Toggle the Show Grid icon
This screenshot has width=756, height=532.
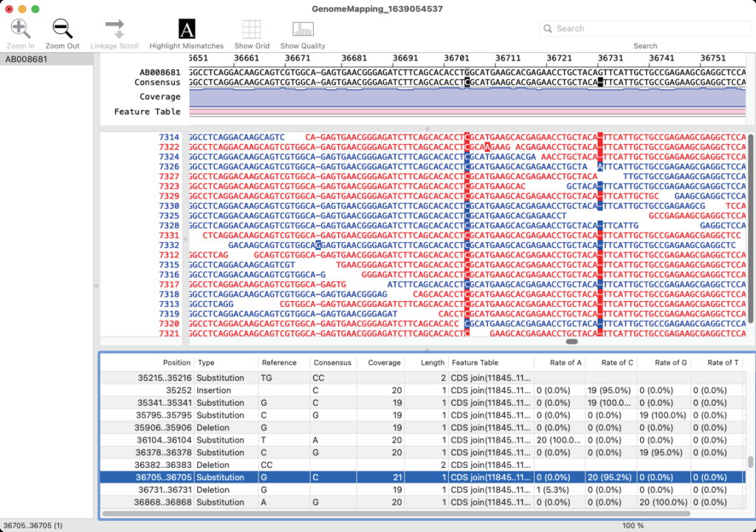pos(252,29)
